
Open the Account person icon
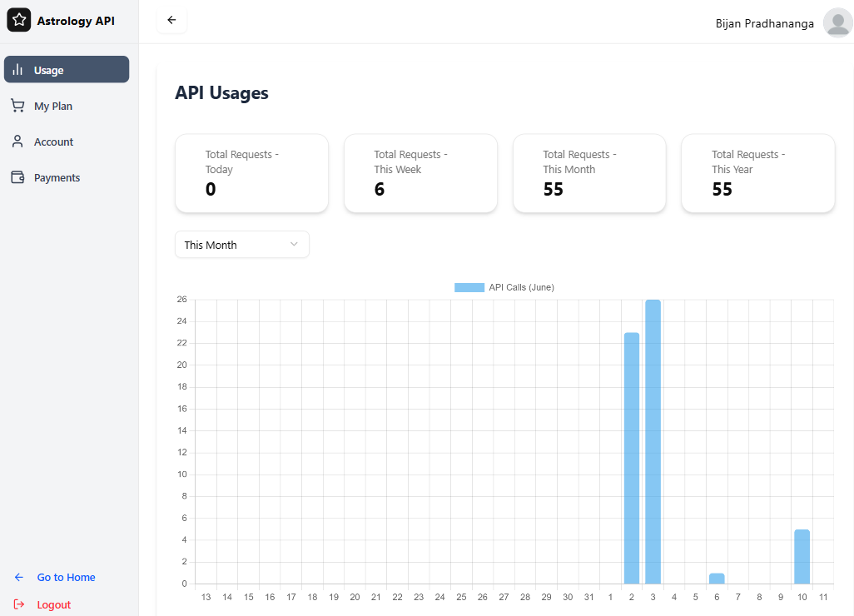(x=17, y=142)
